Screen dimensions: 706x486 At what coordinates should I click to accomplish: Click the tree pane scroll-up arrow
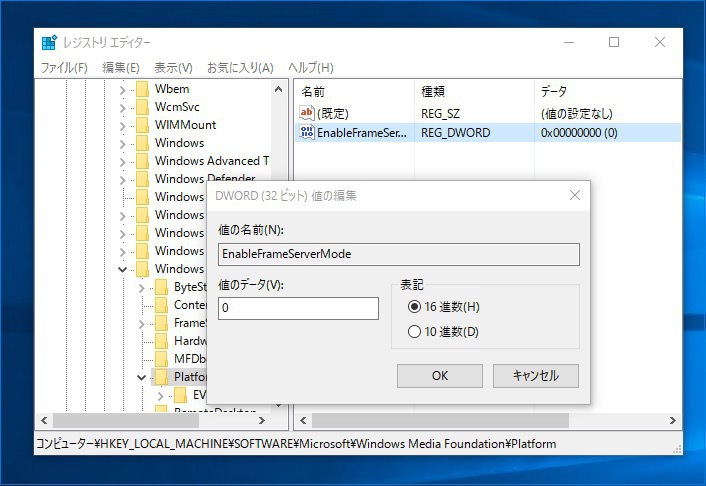[x=278, y=89]
